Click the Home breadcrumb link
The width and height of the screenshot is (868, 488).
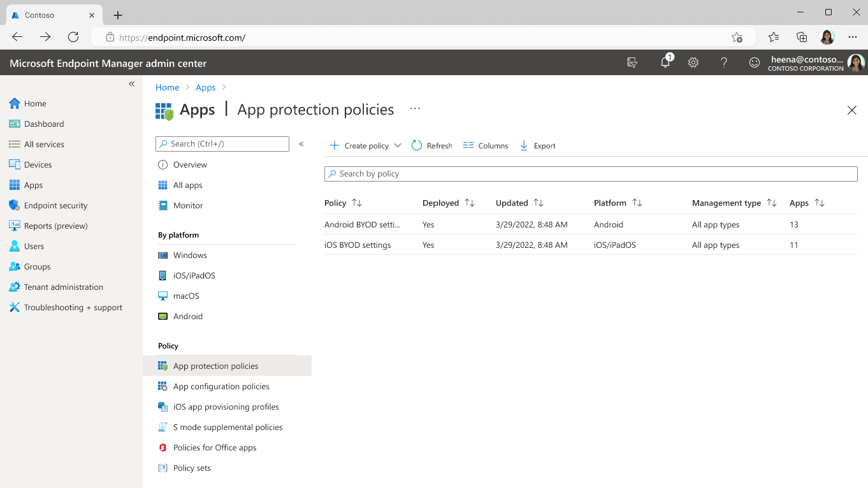[167, 87]
